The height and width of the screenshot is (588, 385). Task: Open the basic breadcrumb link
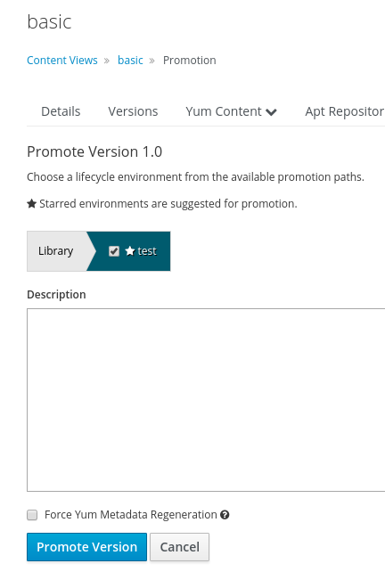[x=130, y=61]
